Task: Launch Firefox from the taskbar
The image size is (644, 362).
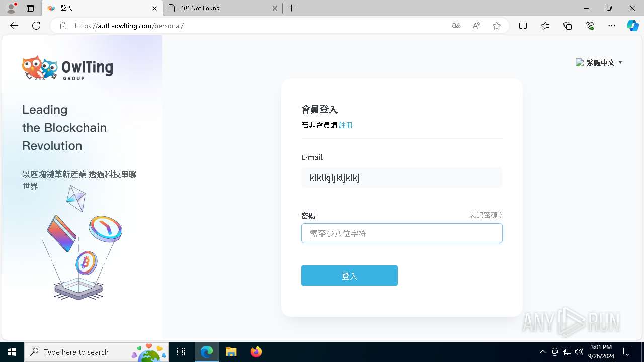Action: tap(256, 352)
